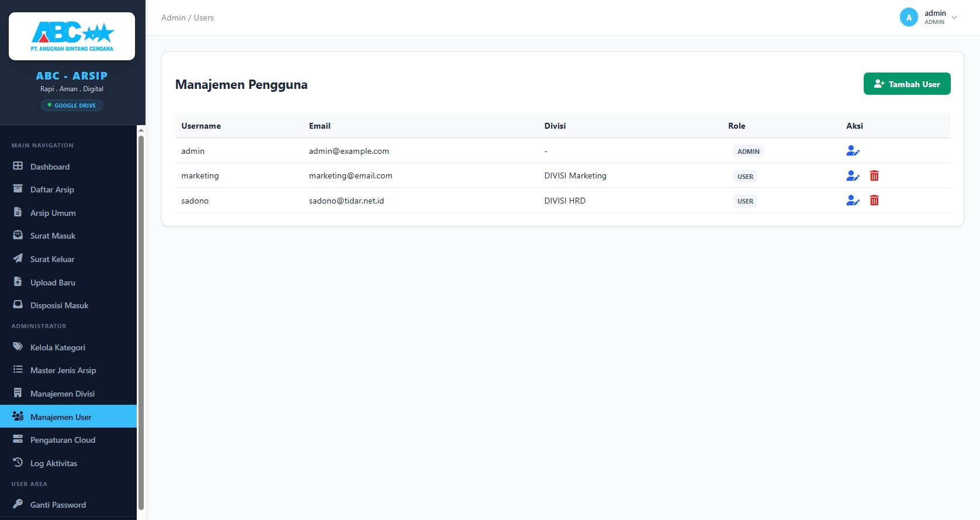Click the Disposisi Masuk inbox icon

18,305
